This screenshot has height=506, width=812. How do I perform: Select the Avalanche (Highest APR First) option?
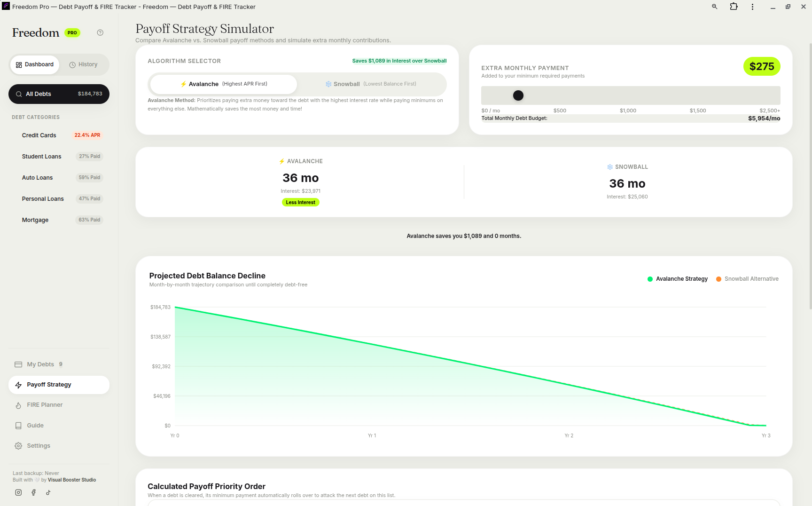pos(224,84)
